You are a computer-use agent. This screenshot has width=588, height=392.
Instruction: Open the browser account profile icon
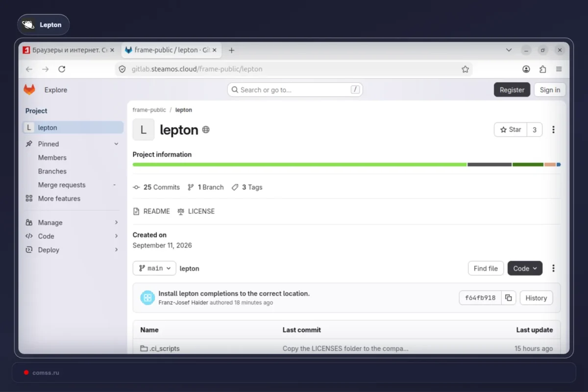[526, 69]
